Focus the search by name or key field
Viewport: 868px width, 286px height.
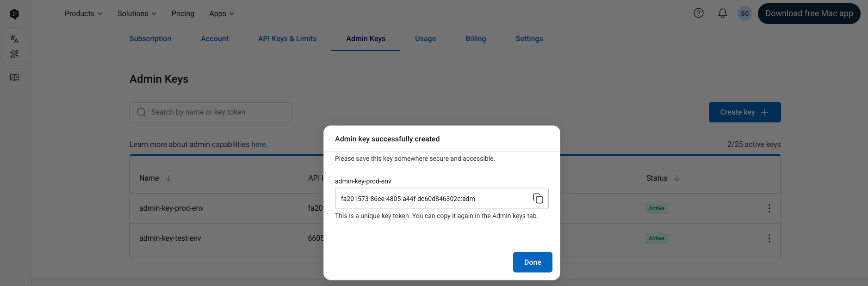[211, 112]
